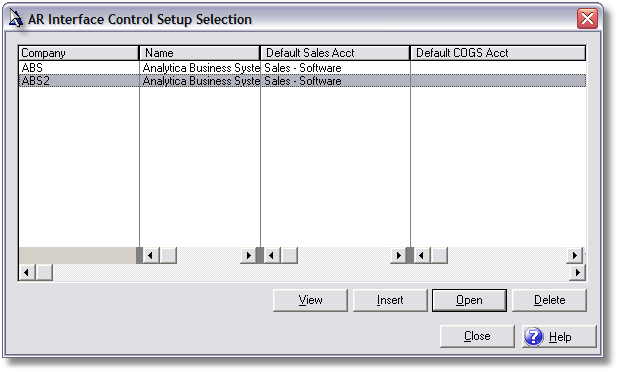Click the Delete button
This screenshot has height=372, width=618.
click(549, 300)
